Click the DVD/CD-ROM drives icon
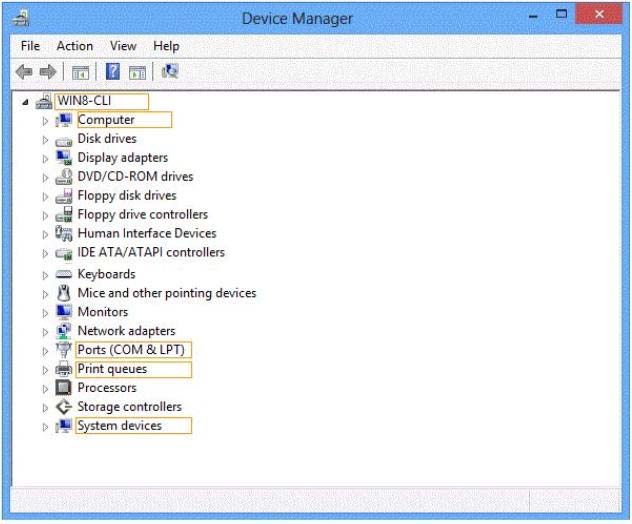This screenshot has height=524, width=632. tap(64, 177)
